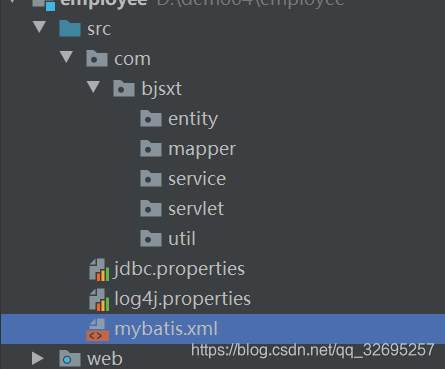
Task: Click the bjsxt package folder icon
Action: click(x=124, y=88)
